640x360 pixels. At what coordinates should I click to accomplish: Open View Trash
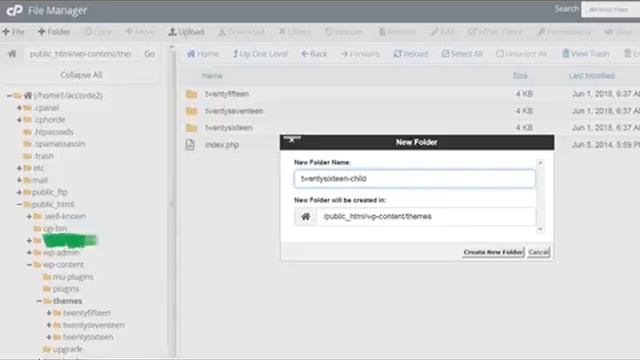point(586,53)
